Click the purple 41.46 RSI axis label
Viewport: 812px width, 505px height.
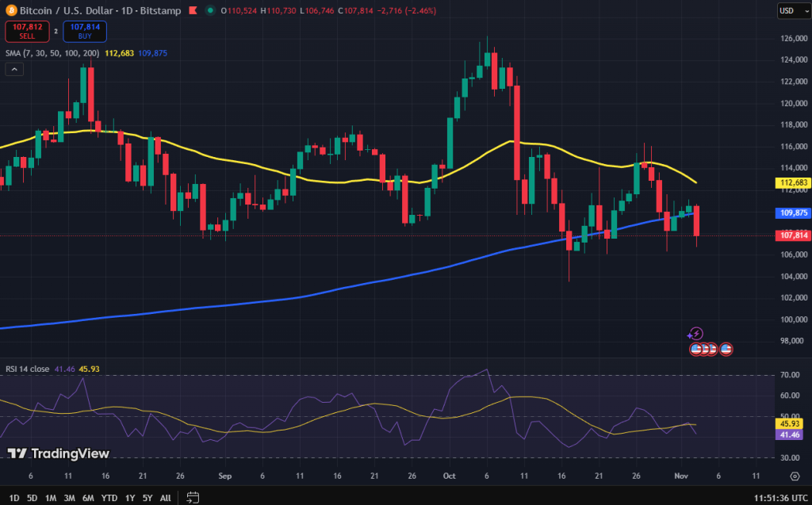point(790,434)
